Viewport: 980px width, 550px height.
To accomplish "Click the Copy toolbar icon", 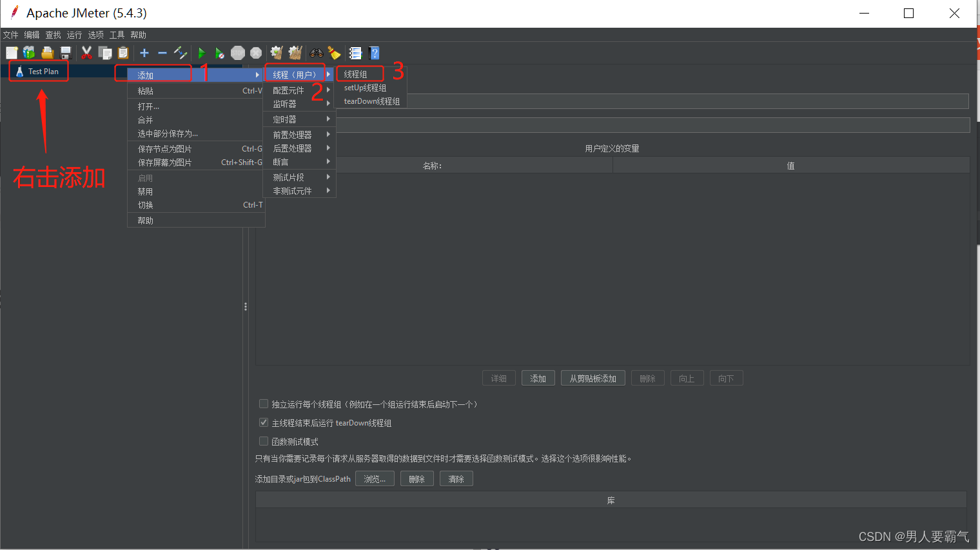I will (104, 53).
